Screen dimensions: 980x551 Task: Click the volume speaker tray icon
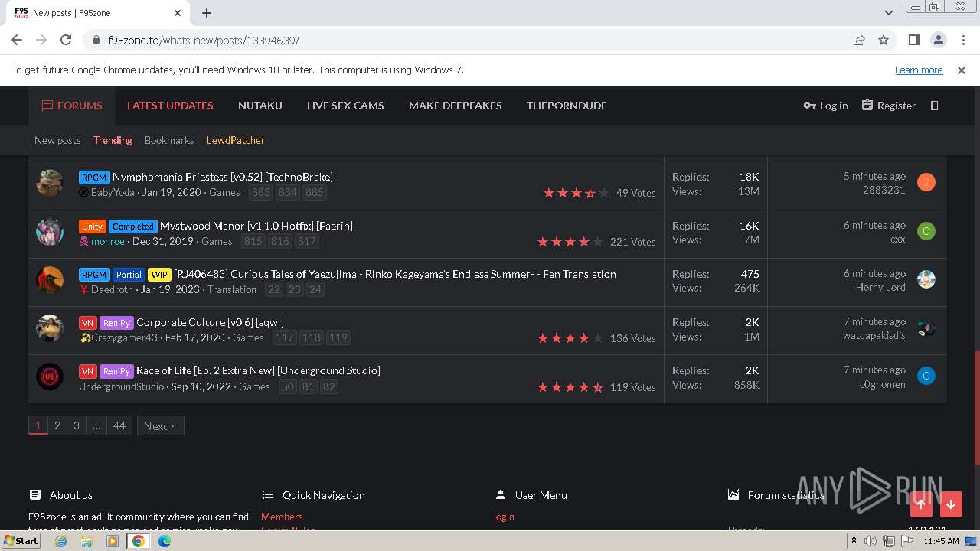[871, 541]
